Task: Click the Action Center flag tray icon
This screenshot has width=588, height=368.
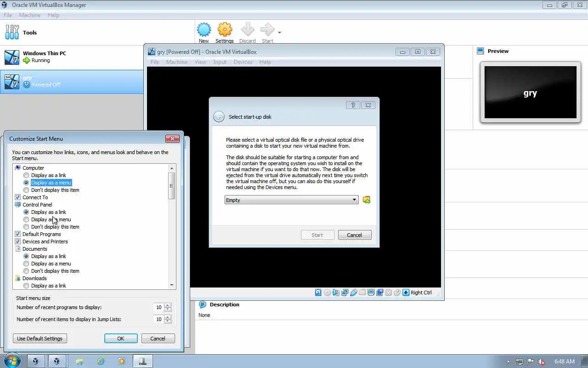Action: [531, 362]
